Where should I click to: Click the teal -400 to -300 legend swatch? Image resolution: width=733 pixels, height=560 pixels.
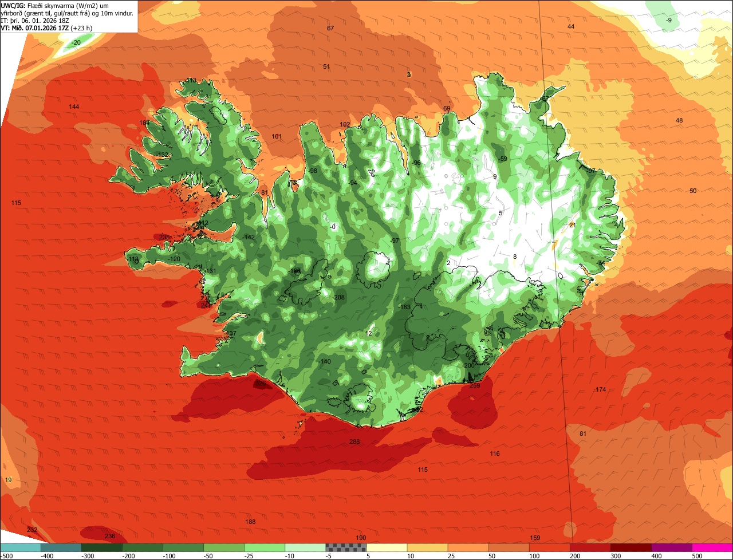pyautogui.click(x=61, y=547)
